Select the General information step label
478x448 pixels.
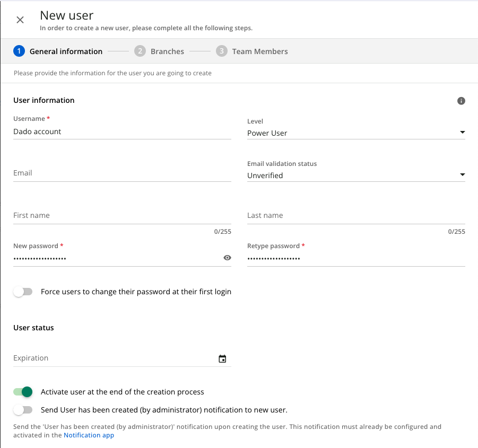click(x=66, y=51)
